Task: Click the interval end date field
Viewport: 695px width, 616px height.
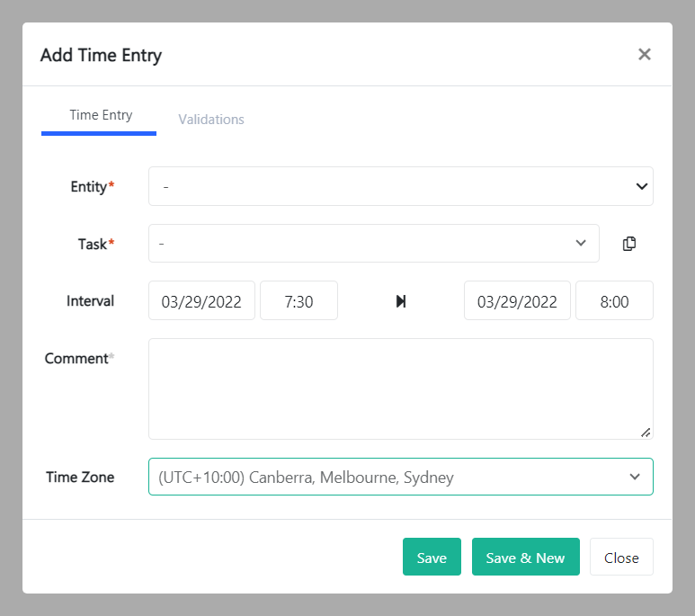Action: (x=517, y=301)
